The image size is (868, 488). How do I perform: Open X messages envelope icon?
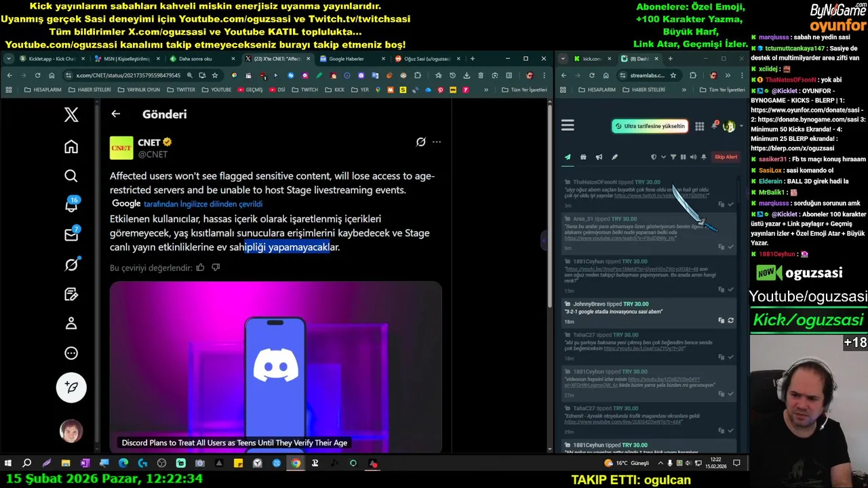tap(71, 235)
